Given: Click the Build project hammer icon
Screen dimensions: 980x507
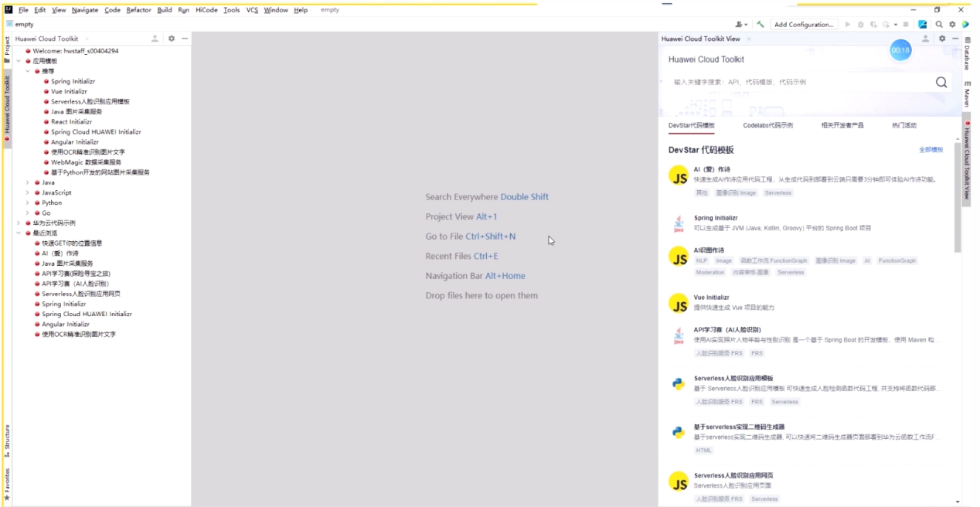Looking at the screenshot, I should 761,24.
